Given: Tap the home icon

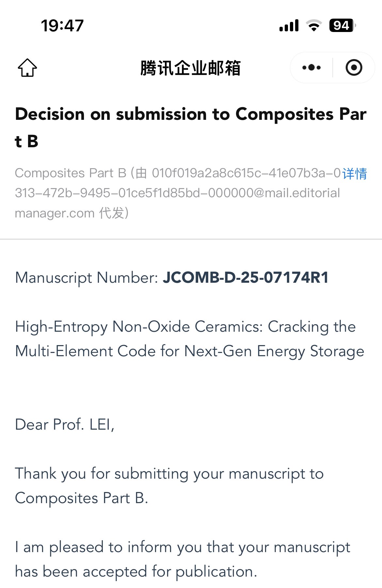Looking at the screenshot, I should pos(27,68).
